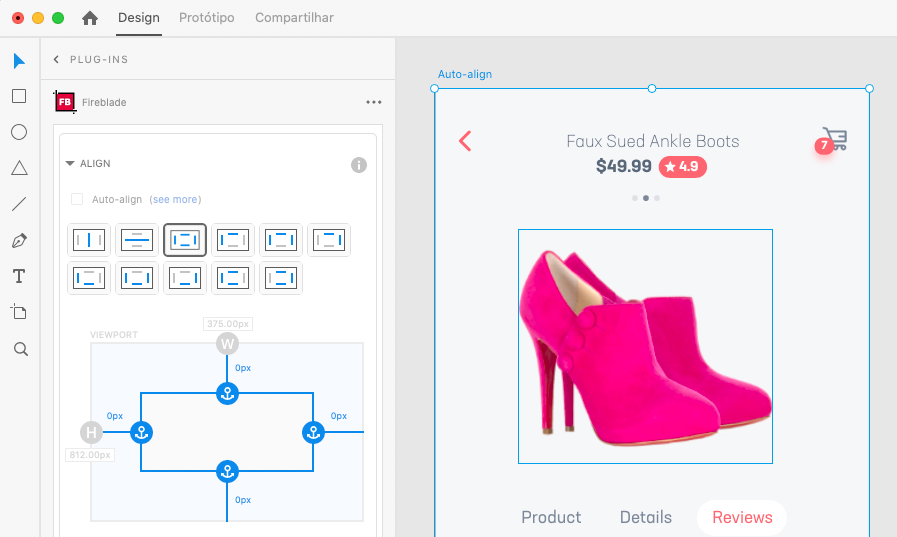Toggle the H height lock circle

click(92, 432)
